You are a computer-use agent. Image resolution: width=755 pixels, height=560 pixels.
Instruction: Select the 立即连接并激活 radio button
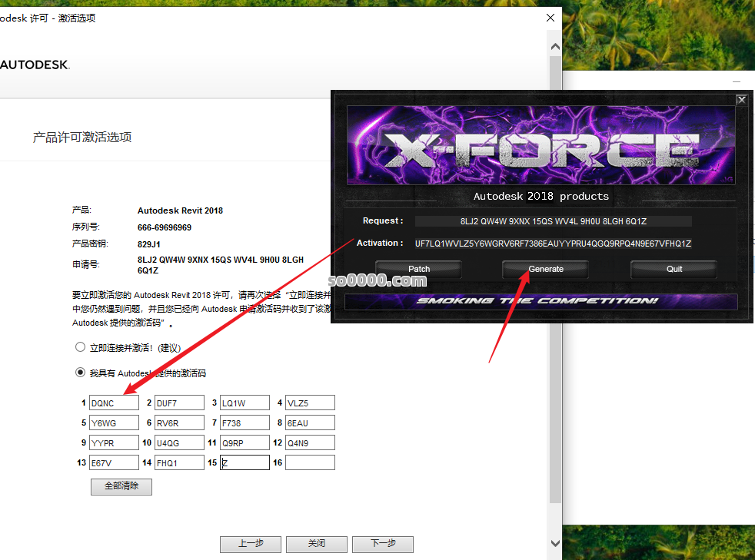(81, 347)
